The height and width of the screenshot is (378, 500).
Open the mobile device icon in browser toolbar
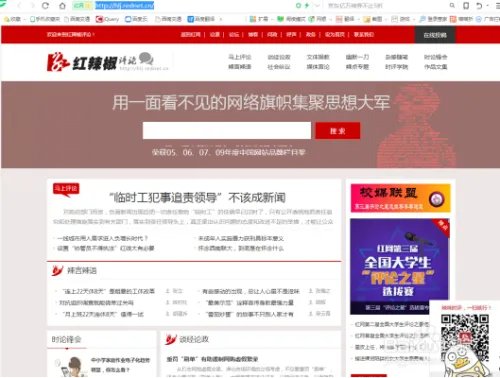(x=466, y=5)
